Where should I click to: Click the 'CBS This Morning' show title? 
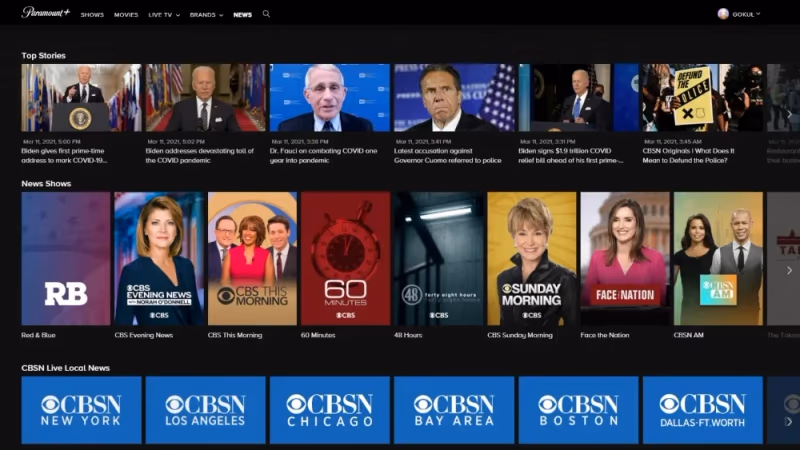pos(235,335)
